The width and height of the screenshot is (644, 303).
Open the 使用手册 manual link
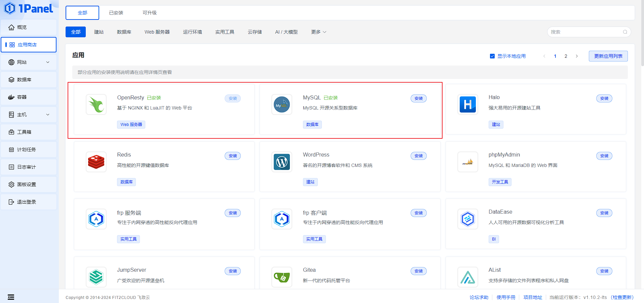pyautogui.click(x=506, y=297)
